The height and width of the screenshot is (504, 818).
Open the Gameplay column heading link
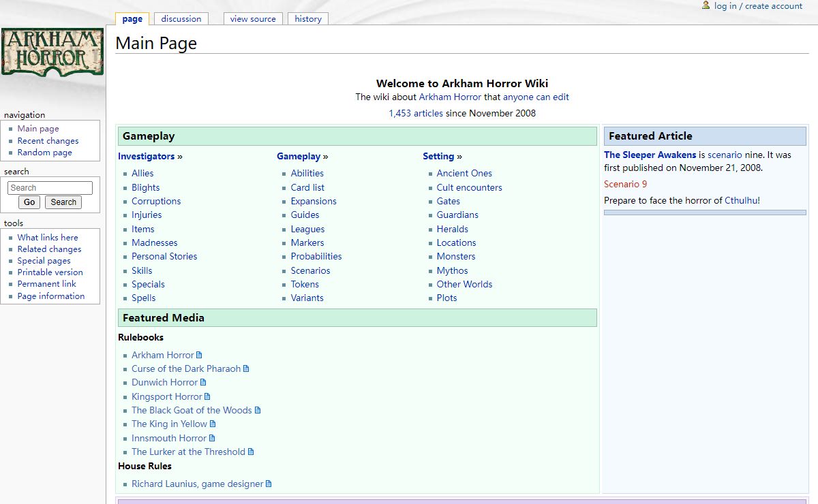point(299,156)
